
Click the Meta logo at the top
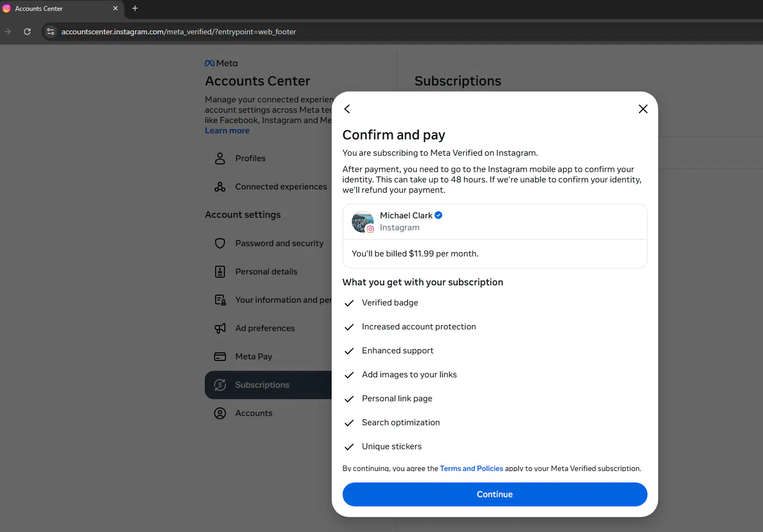click(221, 63)
